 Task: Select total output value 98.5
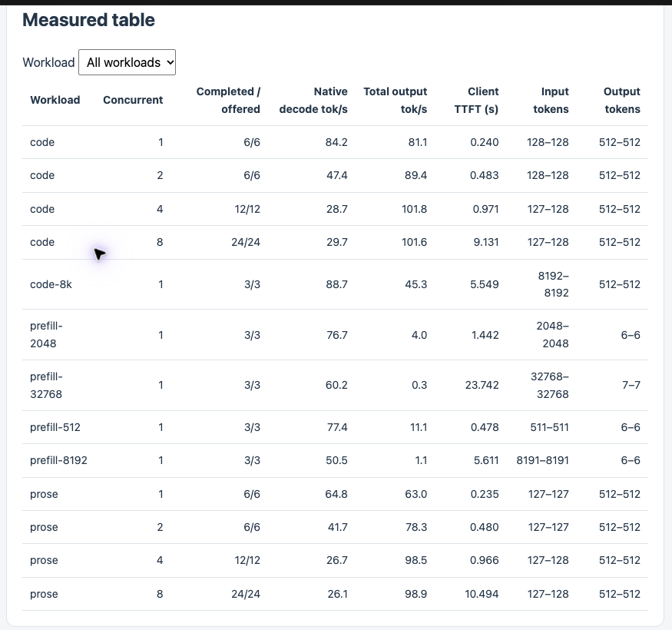click(415, 560)
